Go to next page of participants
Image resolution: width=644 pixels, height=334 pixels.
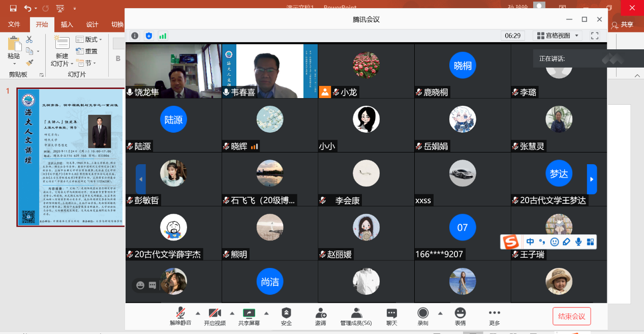pyautogui.click(x=592, y=179)
